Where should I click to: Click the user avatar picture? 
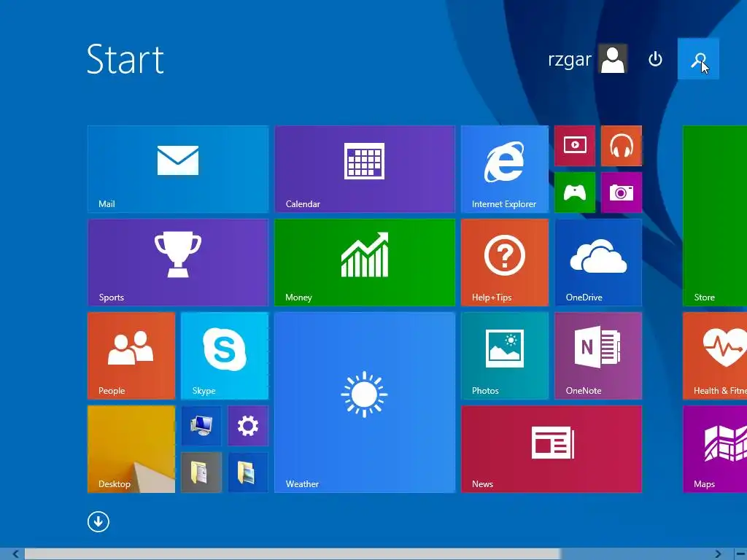613,59
